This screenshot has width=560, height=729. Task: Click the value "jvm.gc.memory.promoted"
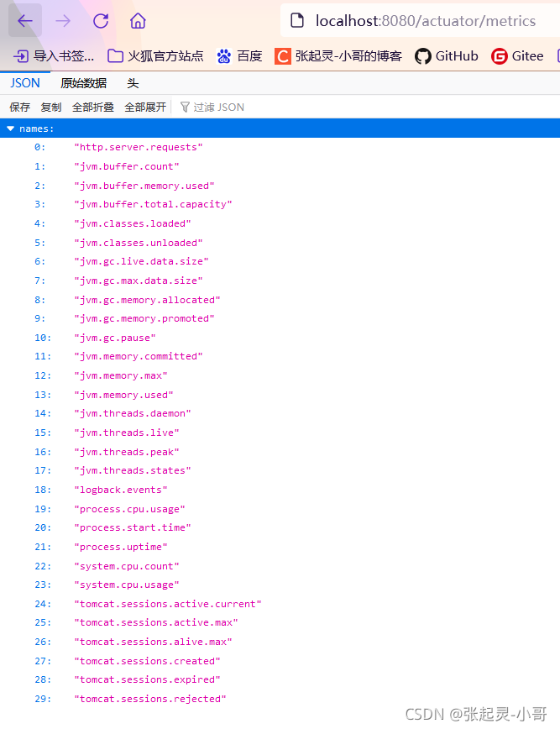pos(144,318)
